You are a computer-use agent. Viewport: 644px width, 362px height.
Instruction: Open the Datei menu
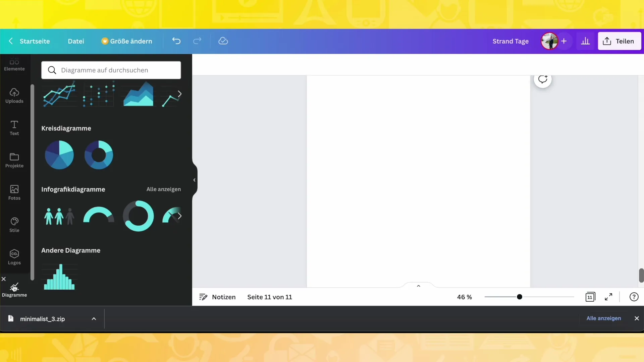pyautogui.click(x=76, y=41)
